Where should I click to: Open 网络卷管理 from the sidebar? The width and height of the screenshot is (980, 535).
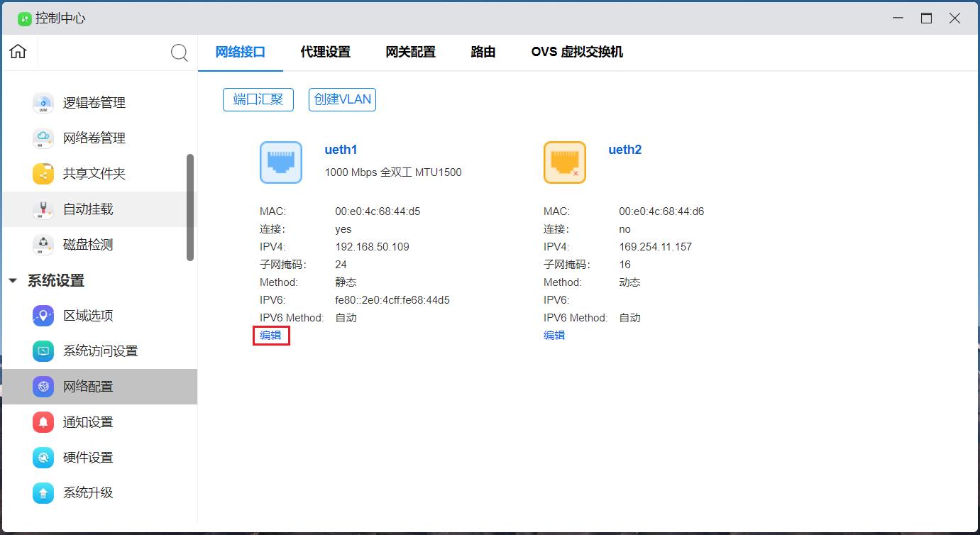click(94, 138)
